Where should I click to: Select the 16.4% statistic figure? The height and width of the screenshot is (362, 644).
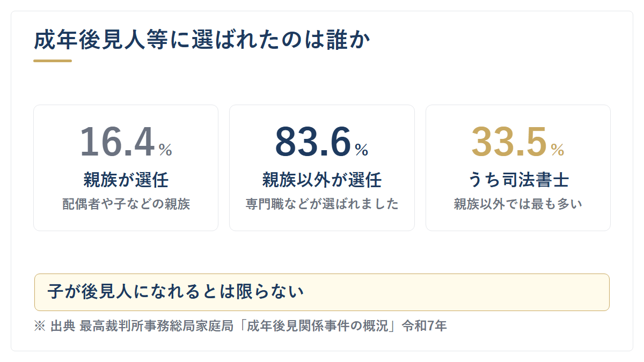pos(126,142)
